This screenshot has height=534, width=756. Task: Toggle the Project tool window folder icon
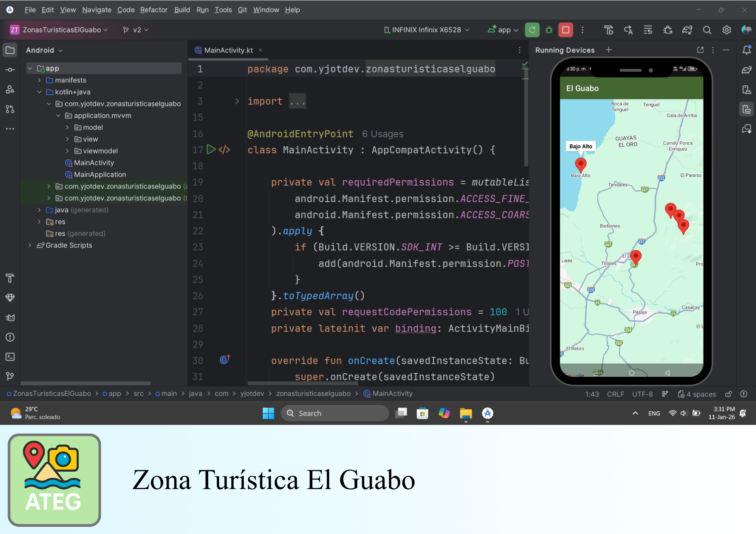tap(10, 50)
